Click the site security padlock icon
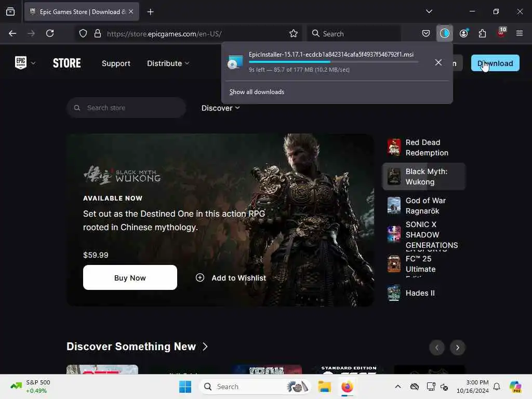 [x=98, y=34]
